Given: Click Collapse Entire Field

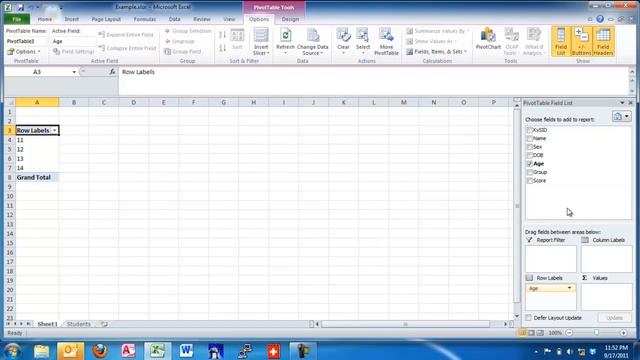Looking at the screenshot, I should pyautogui.click(x=127, y=48).
